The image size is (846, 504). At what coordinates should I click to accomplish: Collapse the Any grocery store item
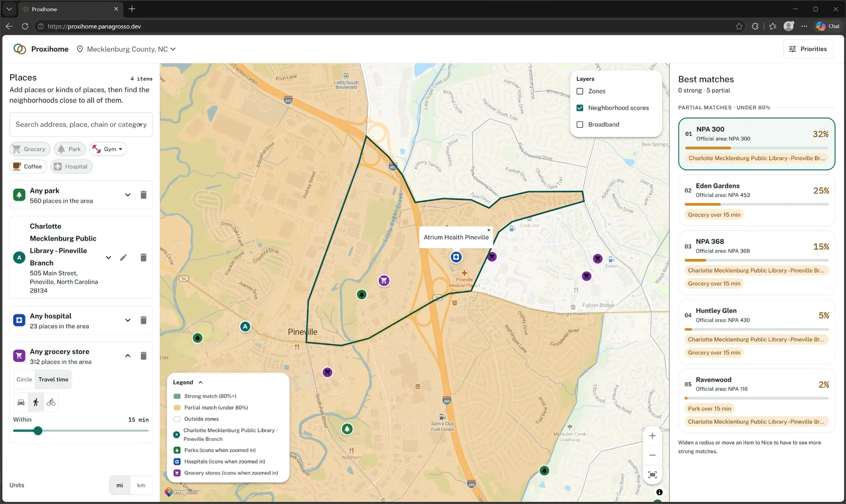tap(127, 356)
